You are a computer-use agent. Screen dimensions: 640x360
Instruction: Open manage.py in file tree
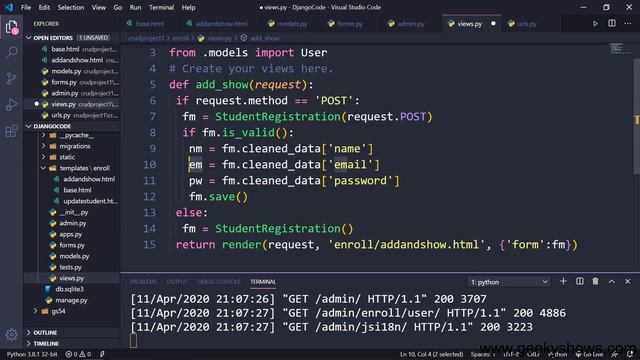click(72, 300)
